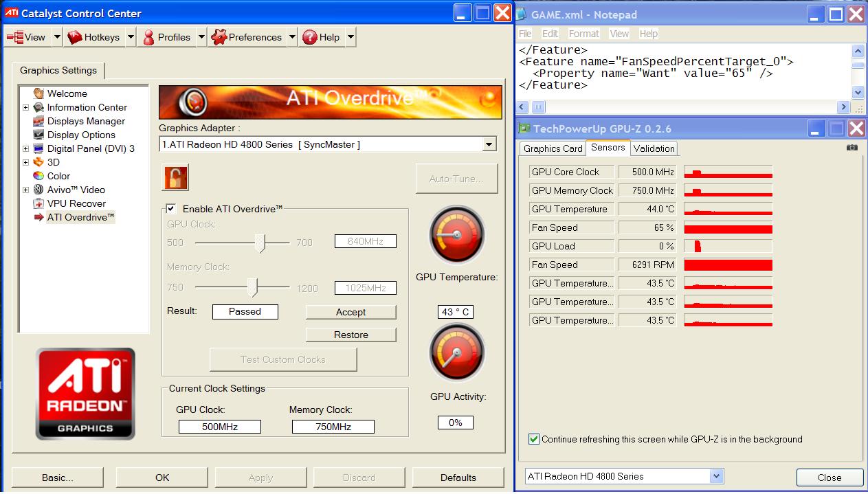Expand the Avivo Video node
This screenshot has height=494, width=868.
pos(25,190)
